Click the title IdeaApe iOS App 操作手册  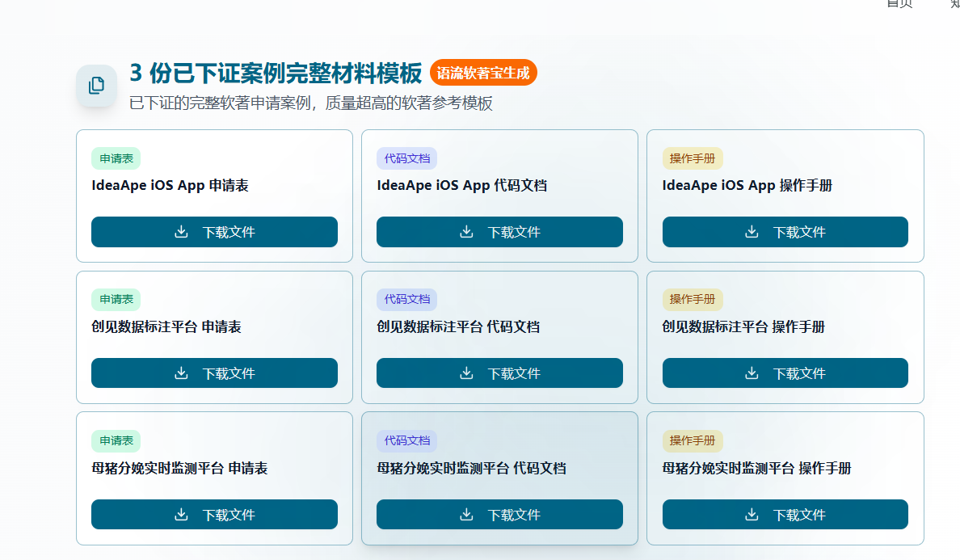coord(747,185)
